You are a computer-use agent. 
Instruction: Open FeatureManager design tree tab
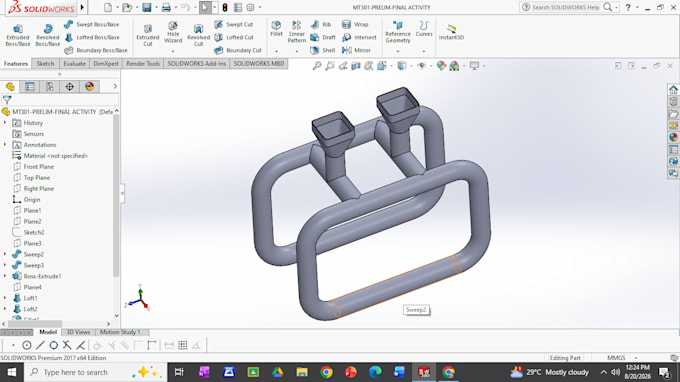[x=10, y=87]
